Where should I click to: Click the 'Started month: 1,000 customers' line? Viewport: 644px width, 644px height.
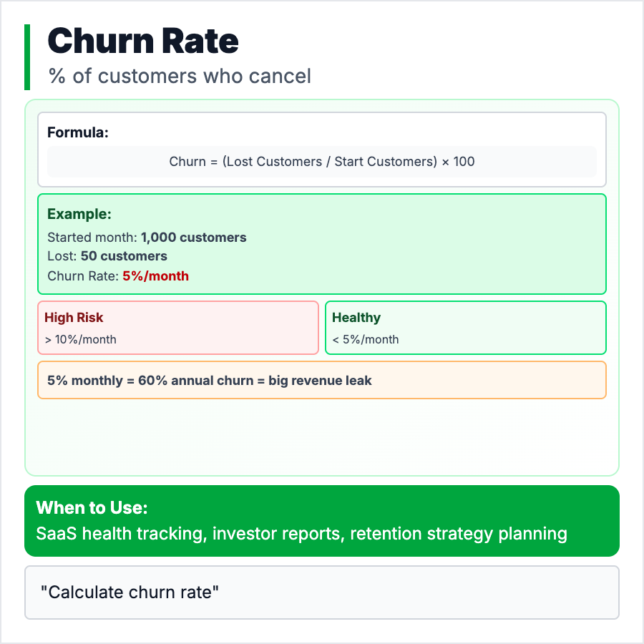(x=147, y=238)
